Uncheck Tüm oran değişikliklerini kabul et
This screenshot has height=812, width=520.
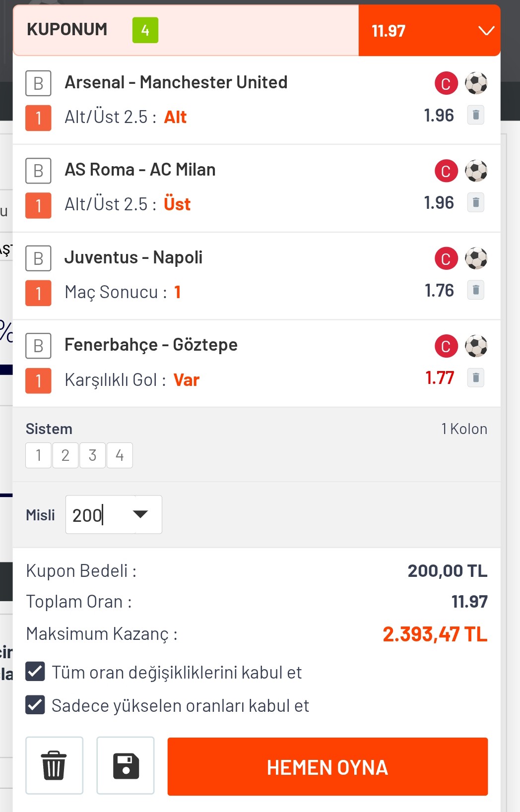click(35, 672)
